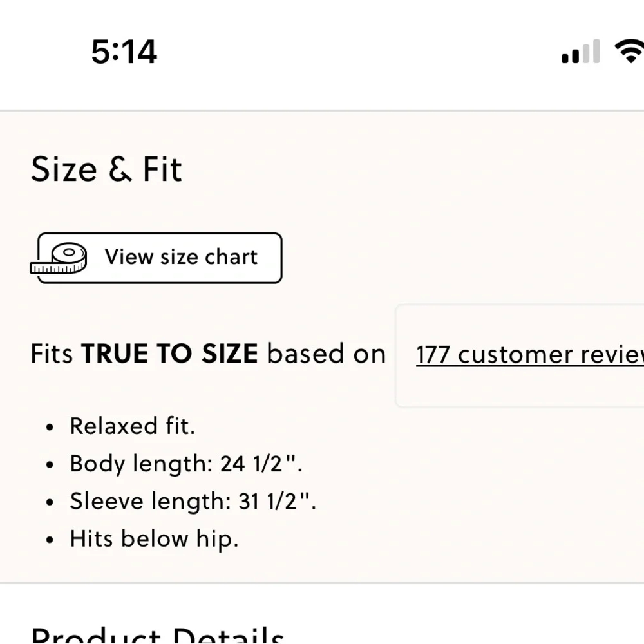Tap the bullet dot beside Relaxed fit
644x644 pixels.
coord(50,428)
